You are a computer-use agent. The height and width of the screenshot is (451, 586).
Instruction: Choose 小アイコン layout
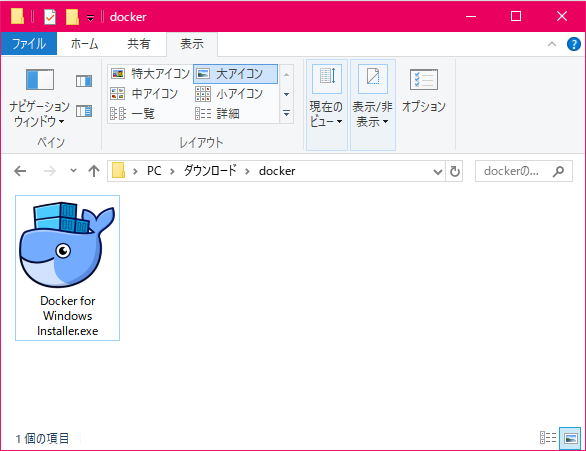235,93
